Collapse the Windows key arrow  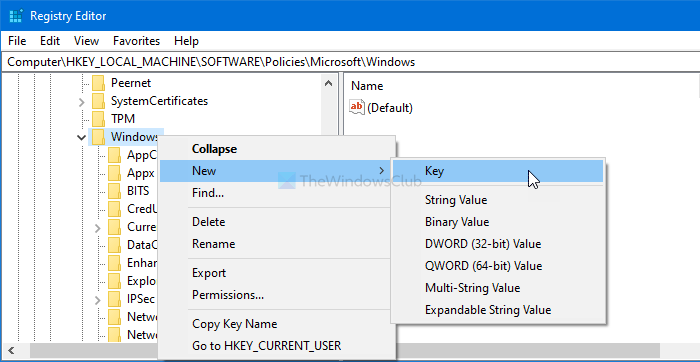[x=81, y=137]
